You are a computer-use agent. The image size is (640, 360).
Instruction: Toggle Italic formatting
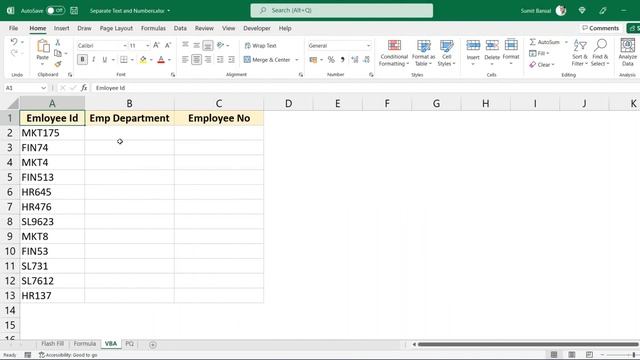pos(93,60)
